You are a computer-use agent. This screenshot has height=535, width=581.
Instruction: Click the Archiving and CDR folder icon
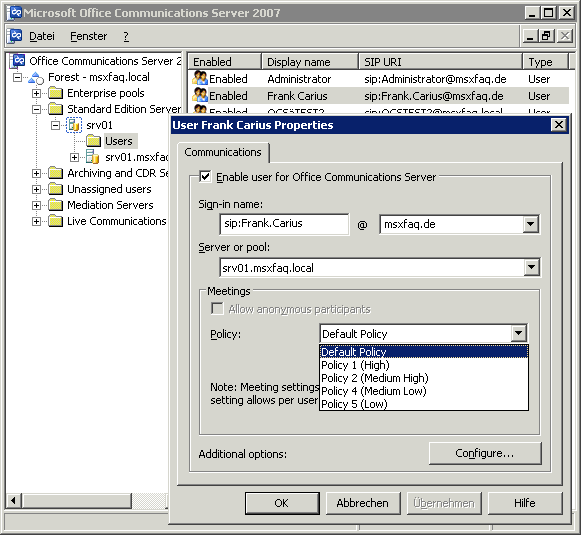tap(56, 173)
